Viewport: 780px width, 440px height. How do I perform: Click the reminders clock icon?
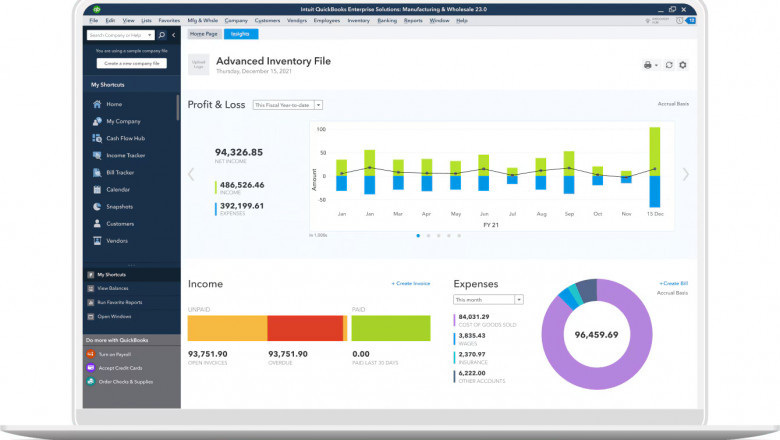pos(680,20)
